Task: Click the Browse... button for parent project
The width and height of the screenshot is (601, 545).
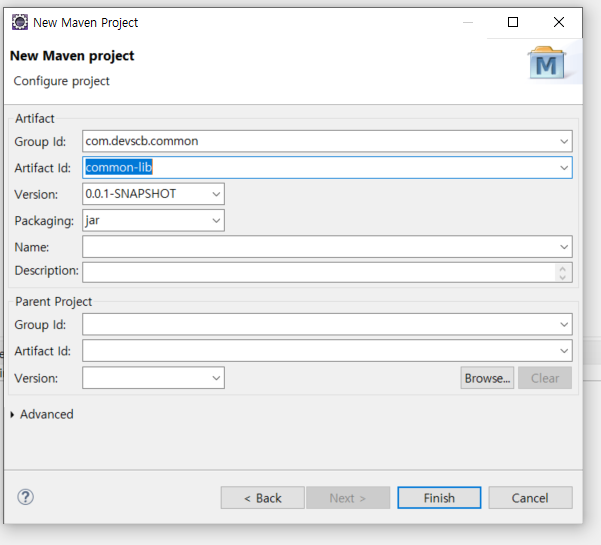Action: point(487,378)
